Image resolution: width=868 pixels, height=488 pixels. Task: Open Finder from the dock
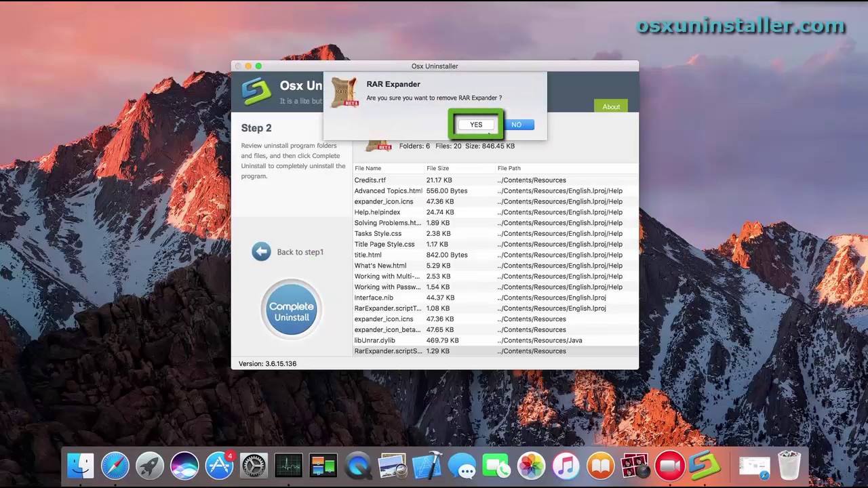(81, 466)
